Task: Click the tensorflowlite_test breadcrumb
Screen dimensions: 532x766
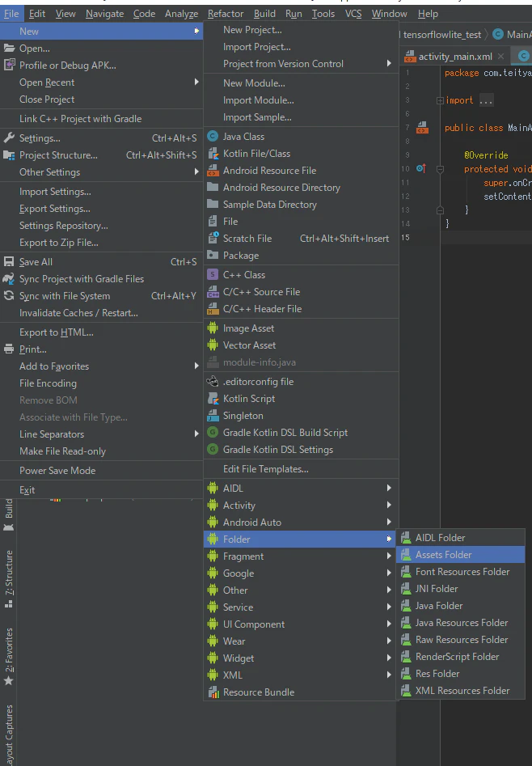Action: pos(442,35)
